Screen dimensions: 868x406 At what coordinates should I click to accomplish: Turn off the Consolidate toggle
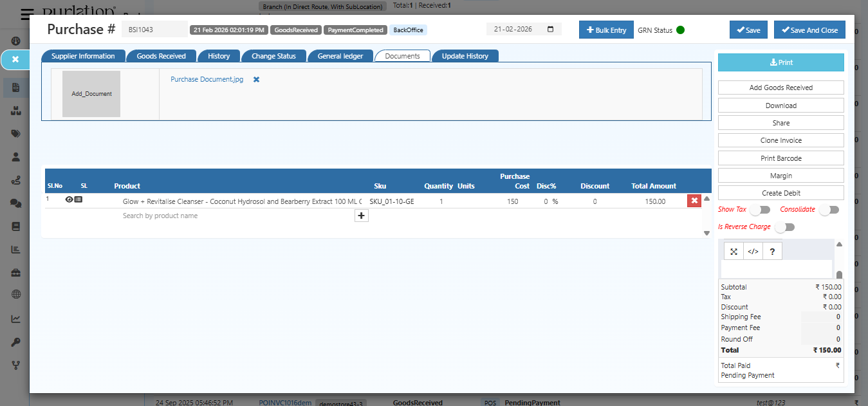[x=829, y=209]
